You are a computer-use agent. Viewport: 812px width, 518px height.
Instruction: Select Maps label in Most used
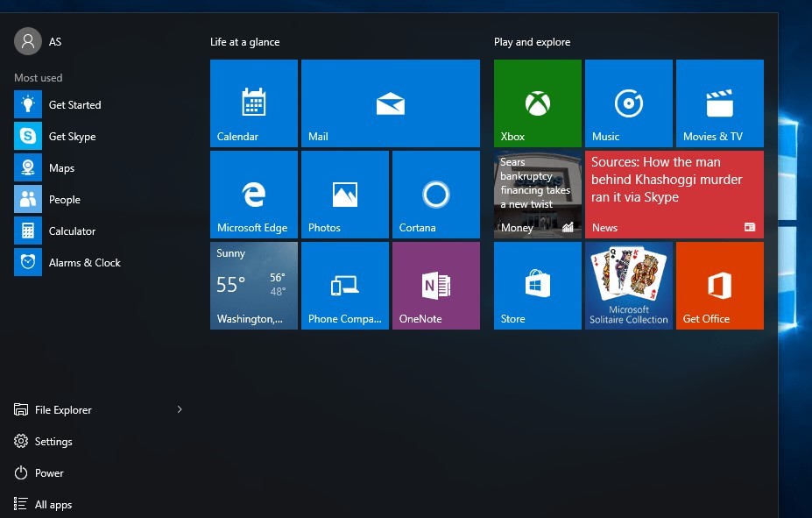[61, 168]
